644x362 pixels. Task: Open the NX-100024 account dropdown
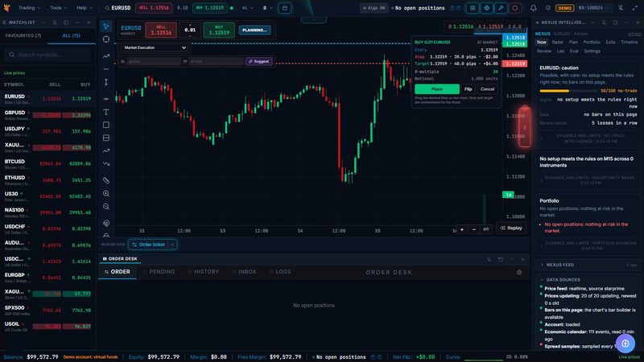point(593,8)
